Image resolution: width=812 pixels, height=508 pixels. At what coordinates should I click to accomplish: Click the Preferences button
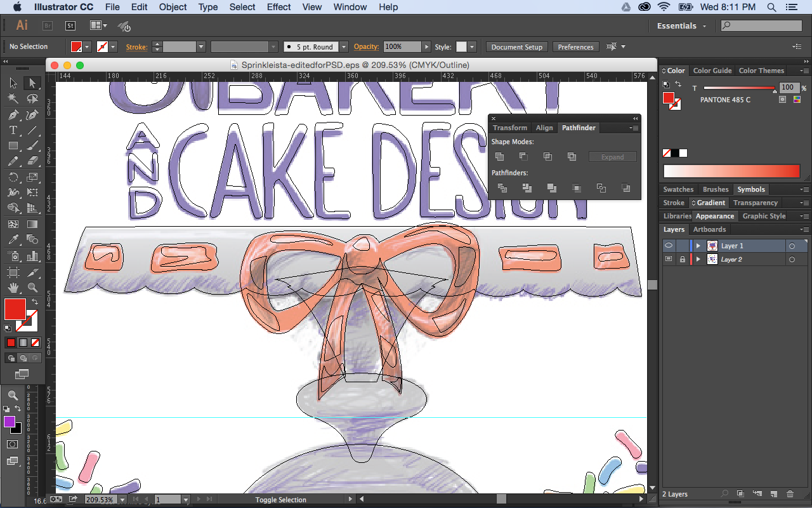point(576,47)
